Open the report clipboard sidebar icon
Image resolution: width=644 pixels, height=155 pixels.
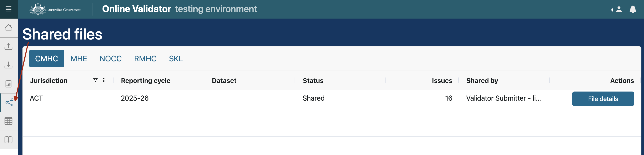point(8,84)
